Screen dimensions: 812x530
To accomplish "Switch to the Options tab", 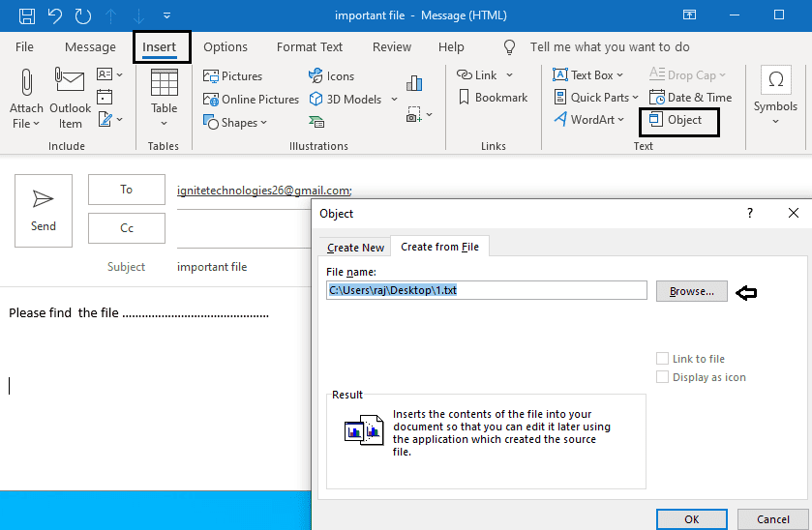I will click(226, 47).
